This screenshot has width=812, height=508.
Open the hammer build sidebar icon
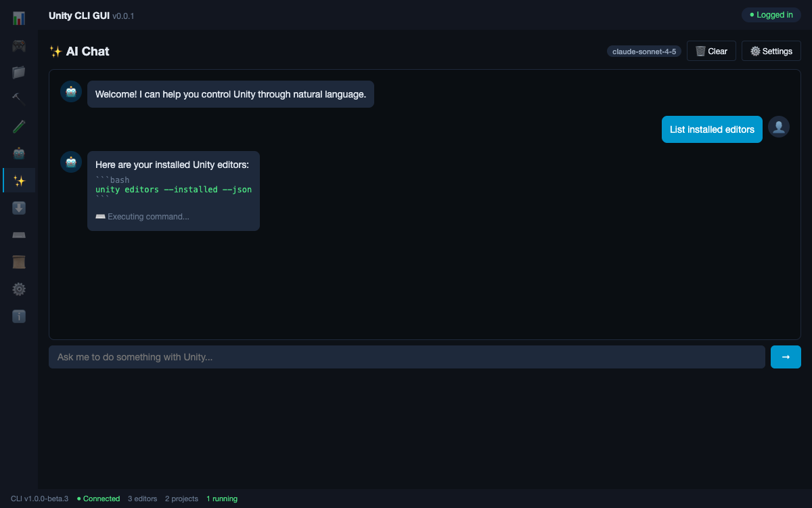[x=19, y=100]
